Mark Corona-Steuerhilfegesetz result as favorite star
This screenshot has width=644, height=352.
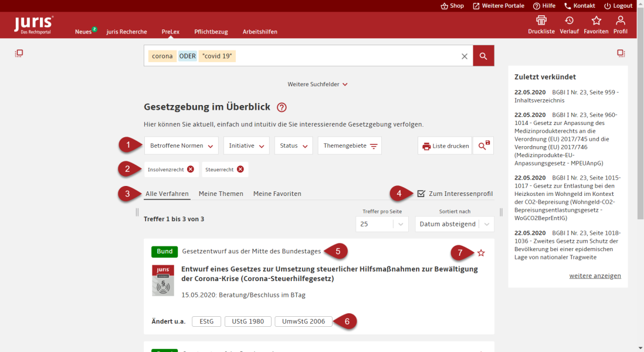(x=481, y=253)
